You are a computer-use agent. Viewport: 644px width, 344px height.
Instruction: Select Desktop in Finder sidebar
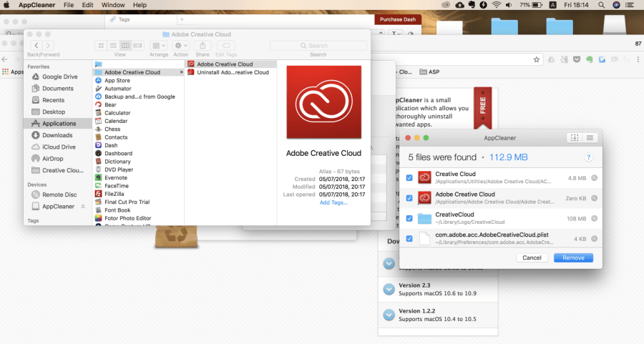coord(54,112)
